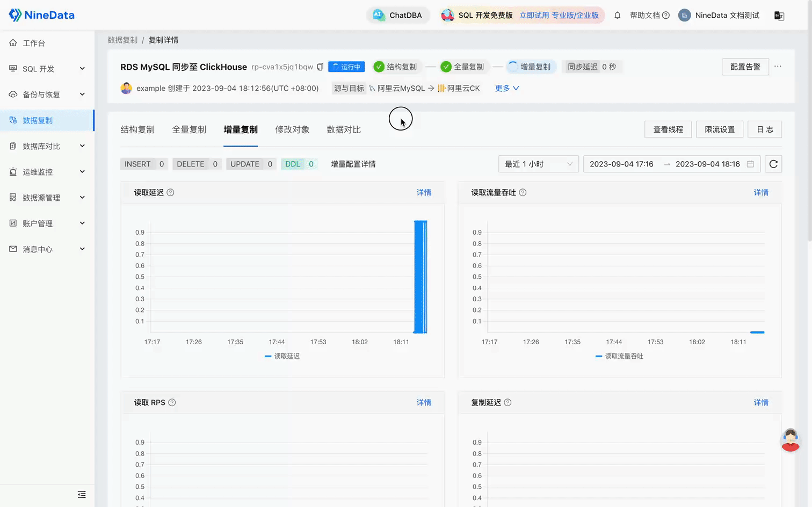Refresh charts with the refresh icon
Image resolution: width=812 pixels, height=507 pixels.
(x=773, y=164)
